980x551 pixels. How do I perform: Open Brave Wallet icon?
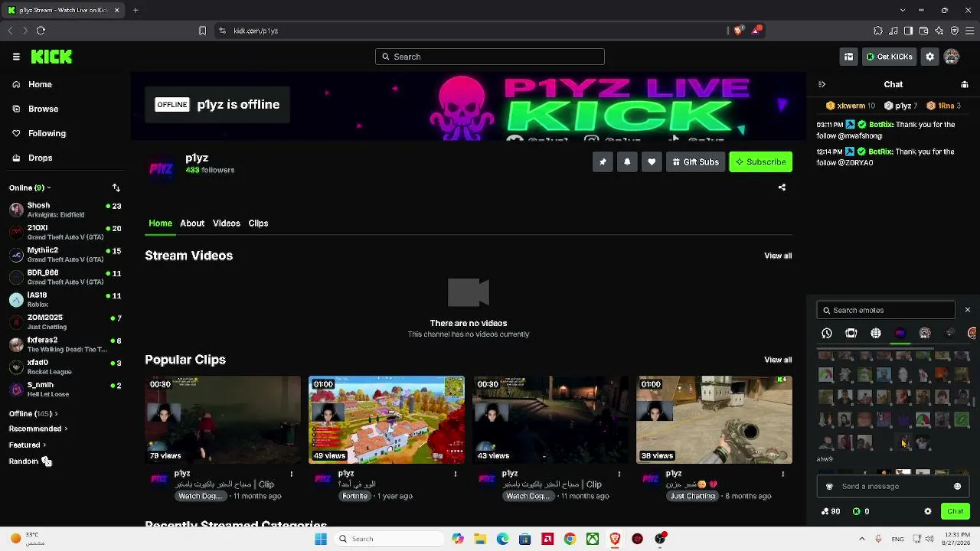click(x=924, y=31)
